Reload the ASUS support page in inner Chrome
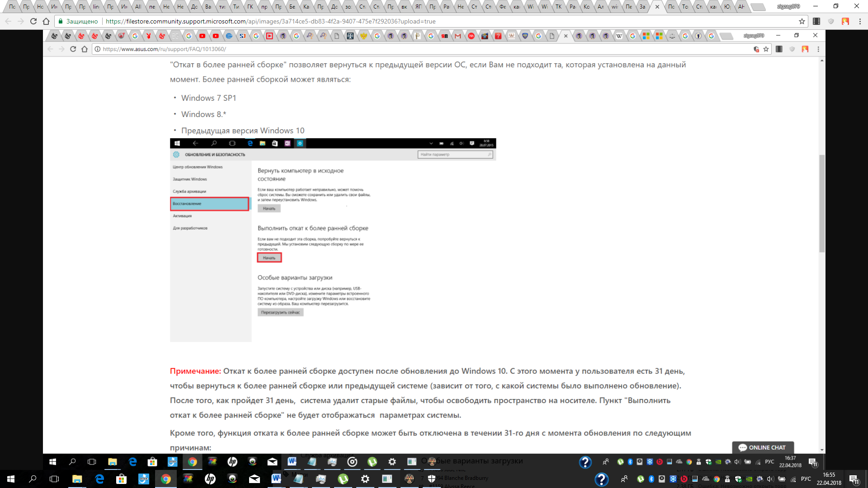 pyautogui.click(x=73, y=49)
